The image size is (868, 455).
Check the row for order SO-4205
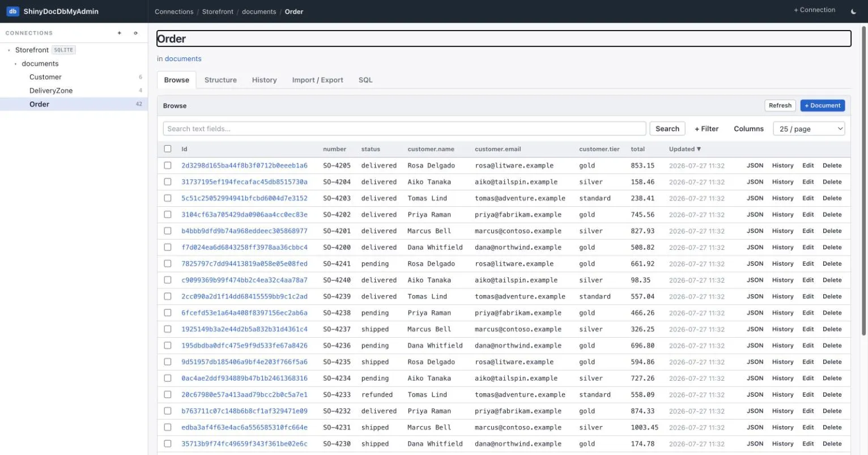click(168, 165)
